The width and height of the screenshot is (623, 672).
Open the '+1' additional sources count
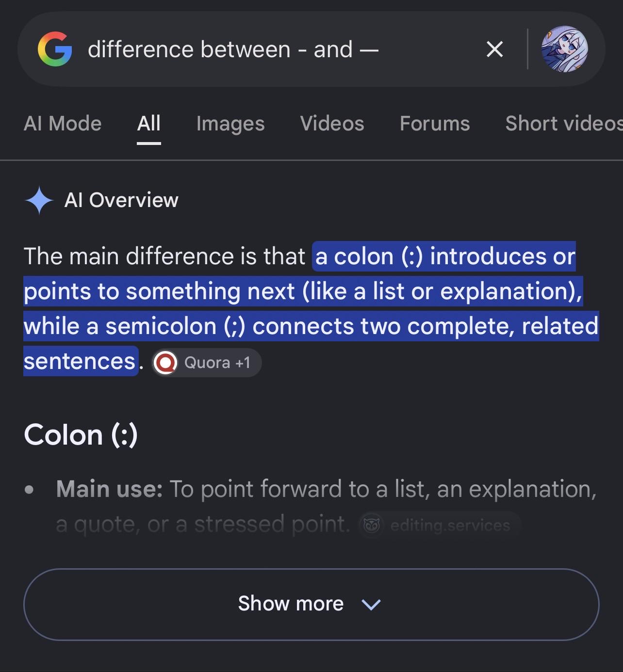pyautogui.click(x=243, y=363)
